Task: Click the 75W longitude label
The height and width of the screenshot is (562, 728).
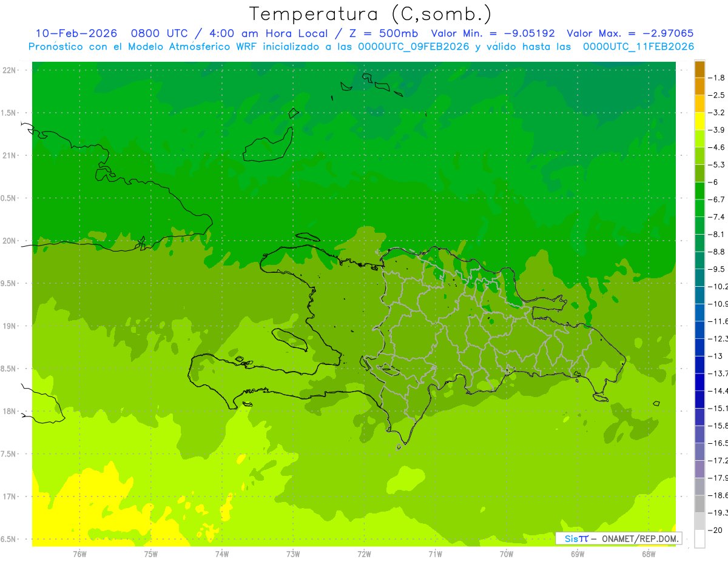Action: (x=151, y=554)
